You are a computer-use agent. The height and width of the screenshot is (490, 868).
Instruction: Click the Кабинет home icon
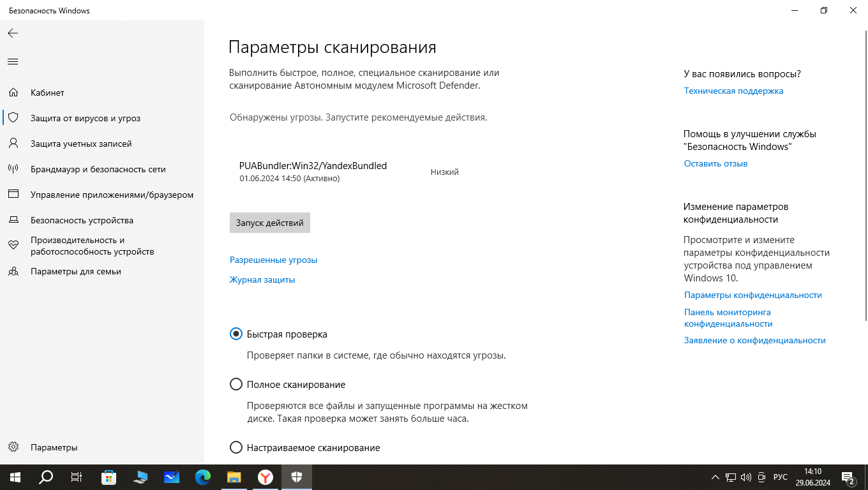13,93
